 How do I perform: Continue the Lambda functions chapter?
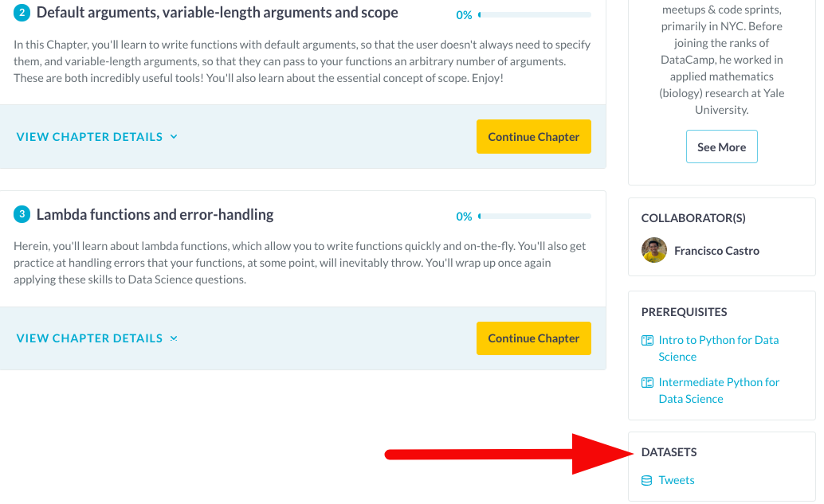(x=533, y=338)
